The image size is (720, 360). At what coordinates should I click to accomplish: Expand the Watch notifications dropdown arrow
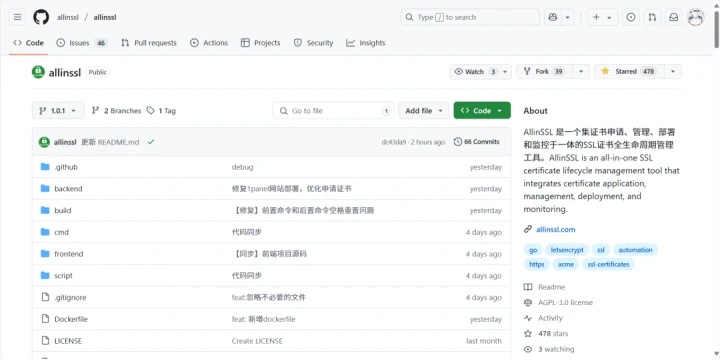coord(505,72)
